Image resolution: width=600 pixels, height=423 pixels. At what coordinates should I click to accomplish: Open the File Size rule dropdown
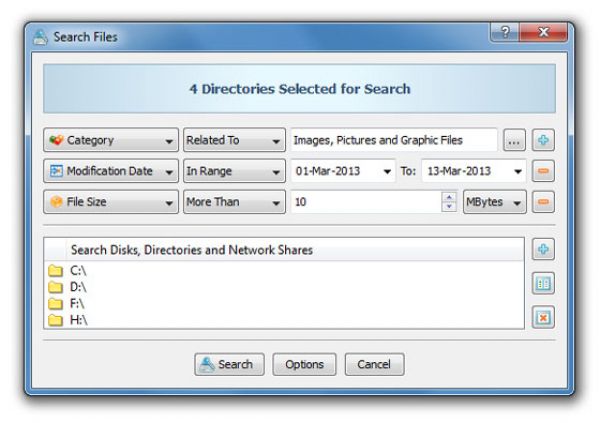click(111, 202)
